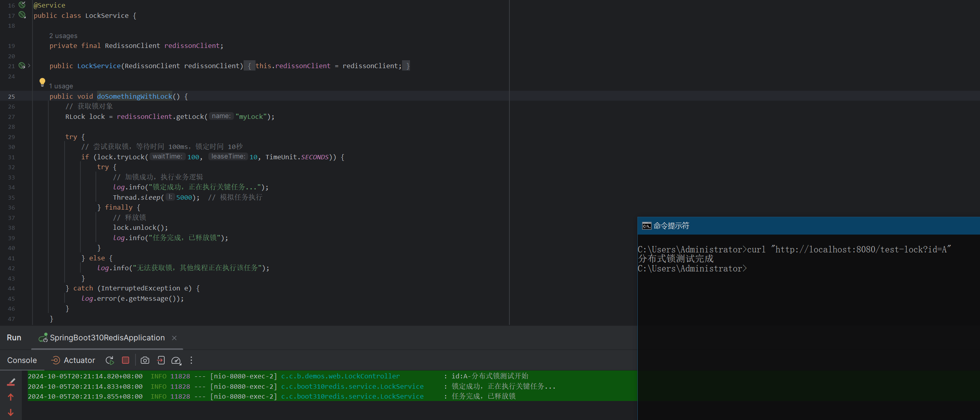980x420 pixels.
Task: Click the gutter icon beside the LockService constructor
Action: 22,65
